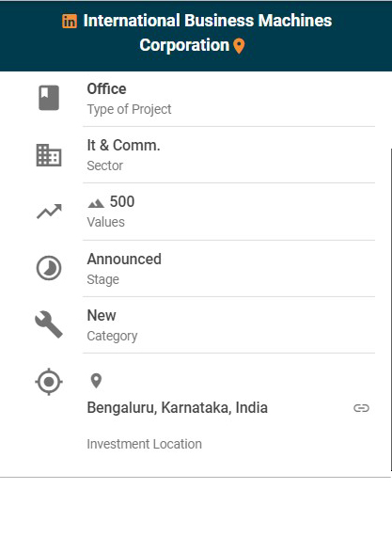The image size is (392, 552).
Task: Click the International Business Machines Corporation title
Action: [x=208, y=33]
